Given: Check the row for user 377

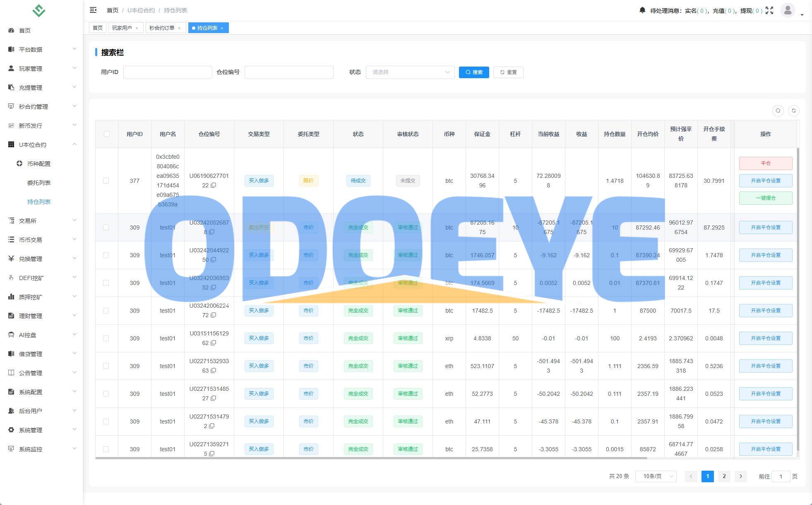Looking at the screenshot, I should click(x=106, y=181).
